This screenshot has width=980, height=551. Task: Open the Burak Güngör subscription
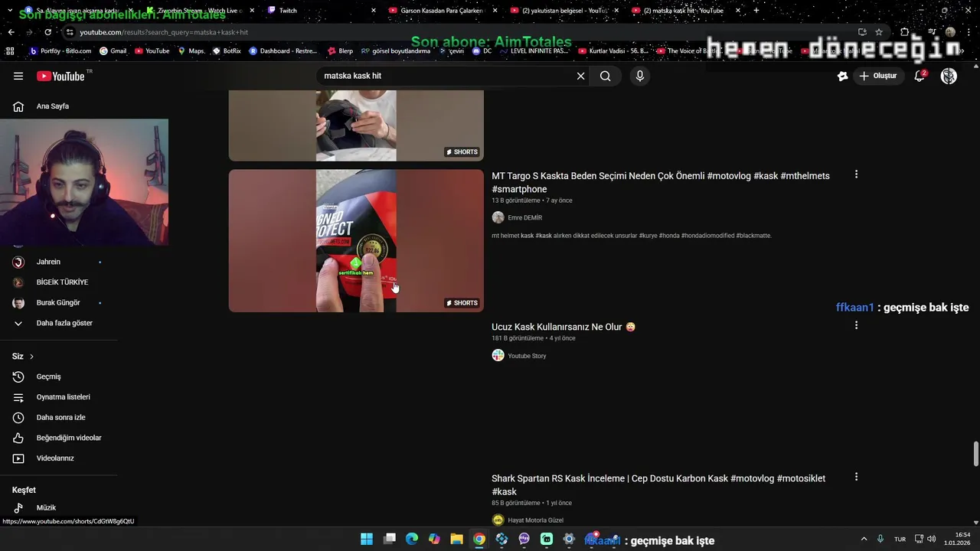point(60,303)
